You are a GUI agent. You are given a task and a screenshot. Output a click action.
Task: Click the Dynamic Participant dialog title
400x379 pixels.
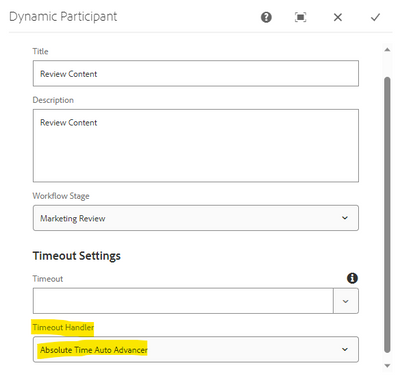pyautogui.click(x=63, y=17)
